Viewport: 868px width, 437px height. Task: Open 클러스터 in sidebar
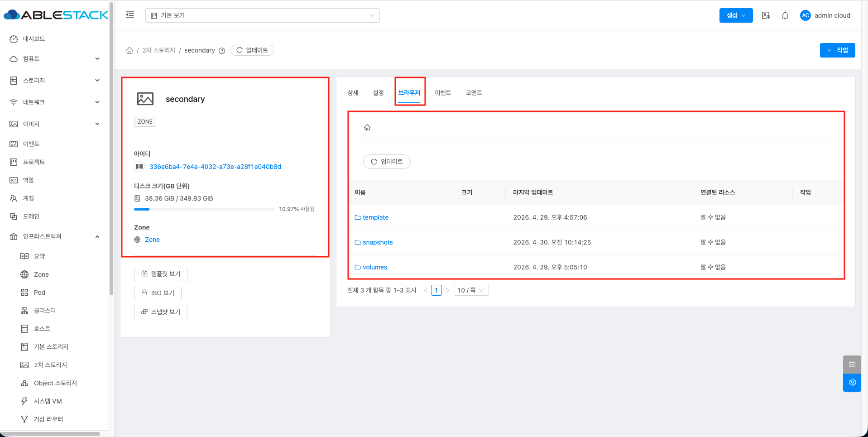tap(45, 311)
